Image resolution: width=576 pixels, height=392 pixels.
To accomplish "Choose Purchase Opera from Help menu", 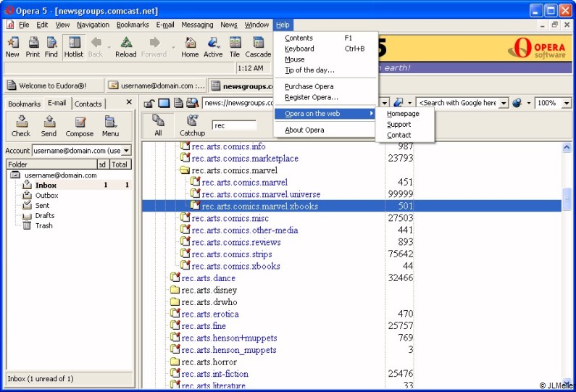I will 325,86.
